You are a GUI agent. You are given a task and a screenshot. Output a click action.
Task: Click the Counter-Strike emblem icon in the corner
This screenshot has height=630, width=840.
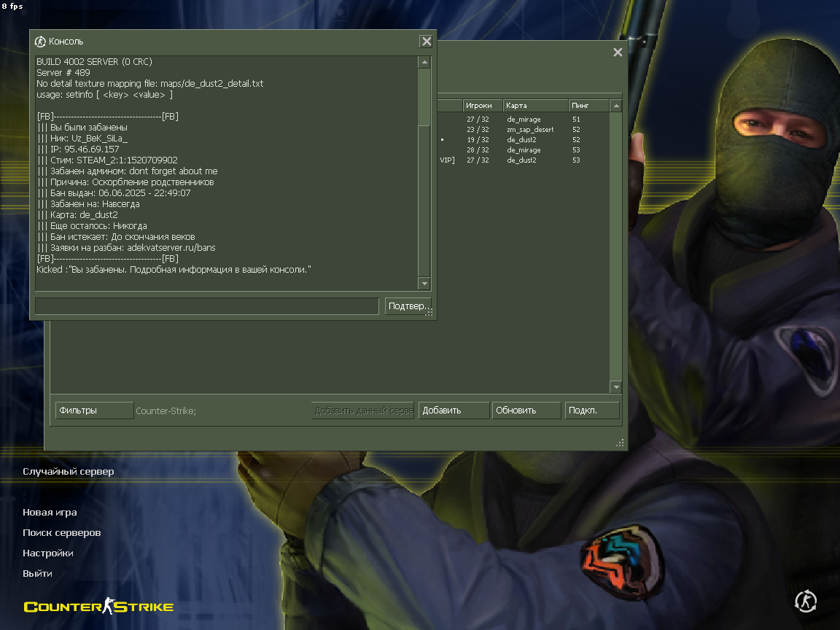[x=805, y=601]
